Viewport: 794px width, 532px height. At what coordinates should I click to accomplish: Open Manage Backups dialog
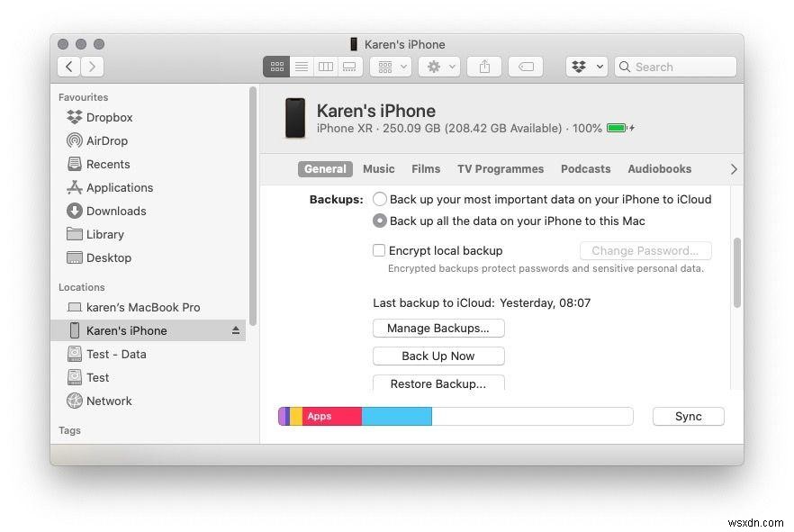coord(438,328)
